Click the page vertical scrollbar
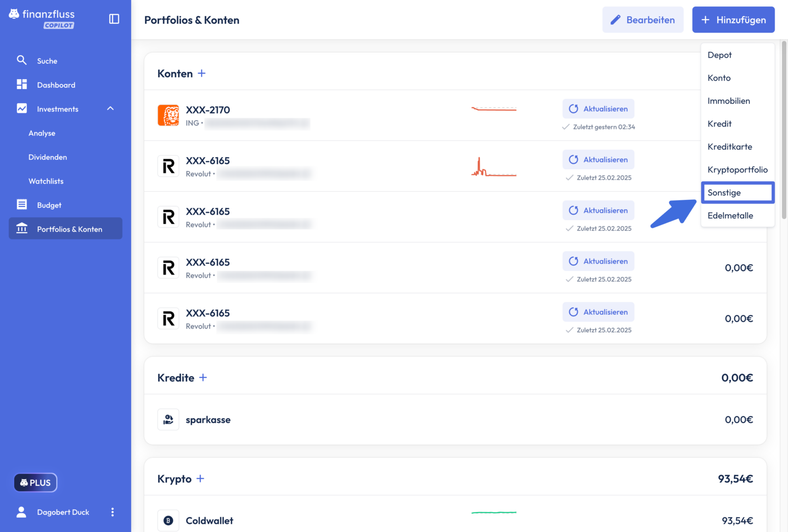Viewport: 788px width, 532px height. (x=784, y=131)
